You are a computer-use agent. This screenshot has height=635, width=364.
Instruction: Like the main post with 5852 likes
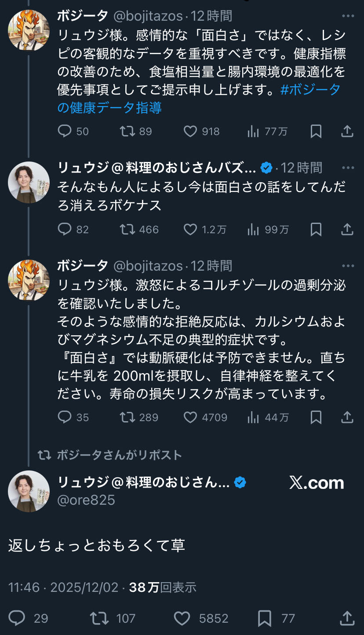[182, 618]
